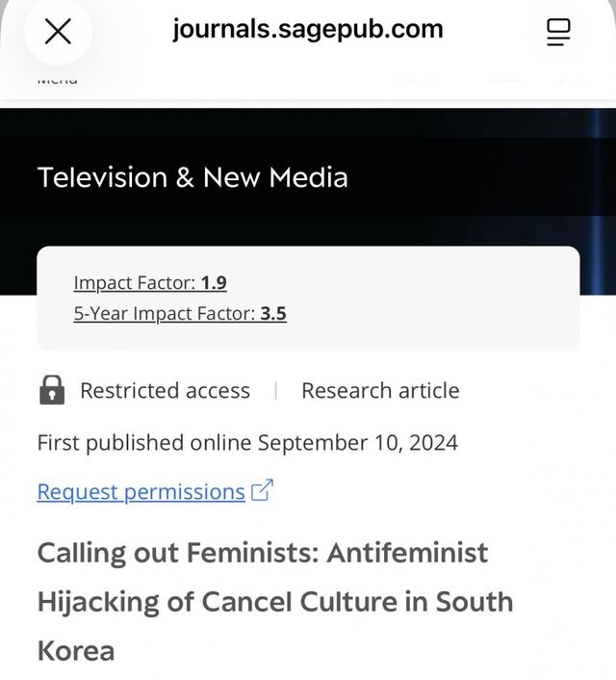Tap the restricted access lock icon
This screenshot has width=616, height=680.
pos(51,390)
